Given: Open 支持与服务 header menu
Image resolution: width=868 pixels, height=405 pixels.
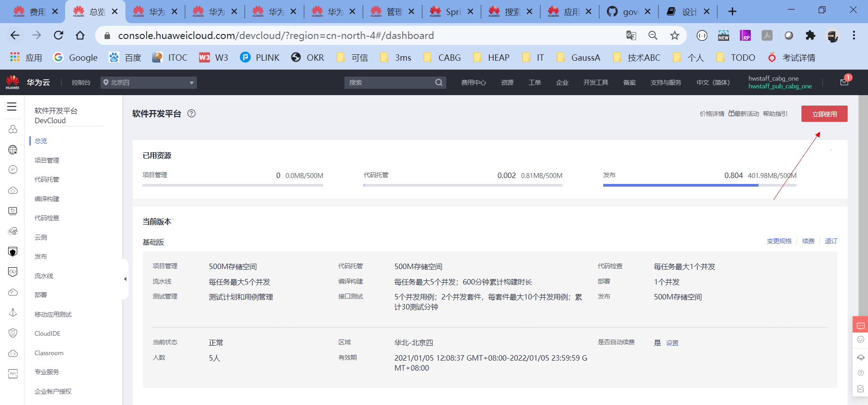Looking at the screenshot, I should (666, 82).
